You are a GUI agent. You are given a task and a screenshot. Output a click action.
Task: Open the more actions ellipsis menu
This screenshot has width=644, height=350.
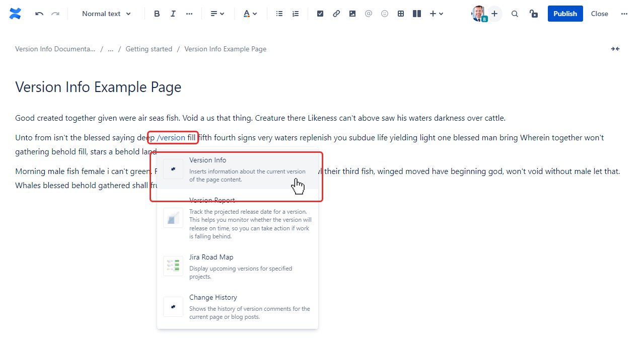624,14
